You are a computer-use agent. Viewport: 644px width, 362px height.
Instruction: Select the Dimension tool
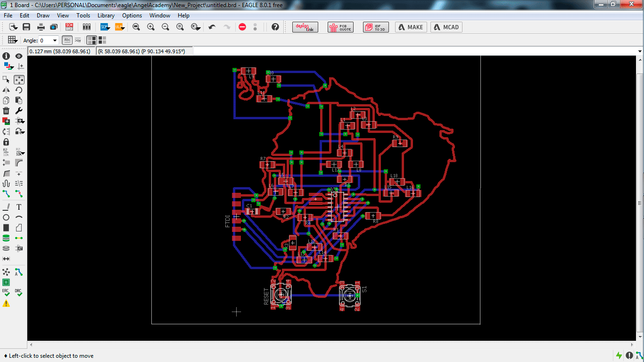6,259
